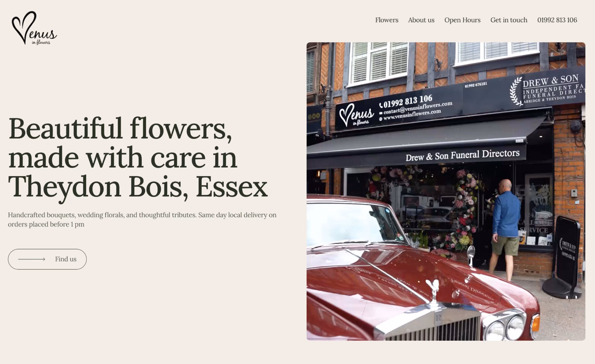Go to the About us page

tap(421, 20)
